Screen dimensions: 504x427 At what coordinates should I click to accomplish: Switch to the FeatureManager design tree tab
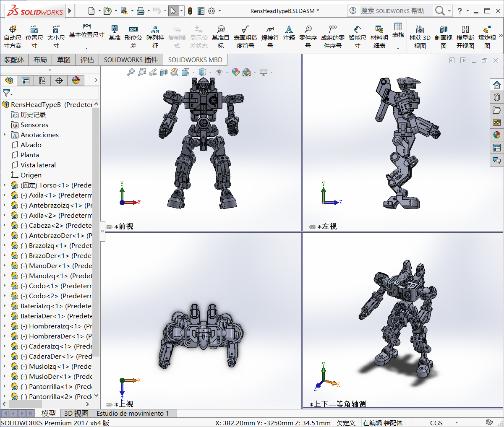pos(9,80)
